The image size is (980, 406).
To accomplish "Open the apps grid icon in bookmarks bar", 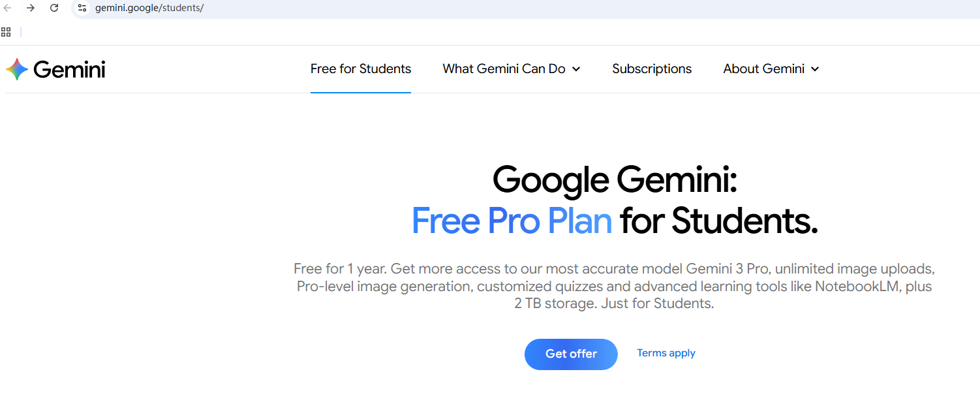I will pos(6,32).
